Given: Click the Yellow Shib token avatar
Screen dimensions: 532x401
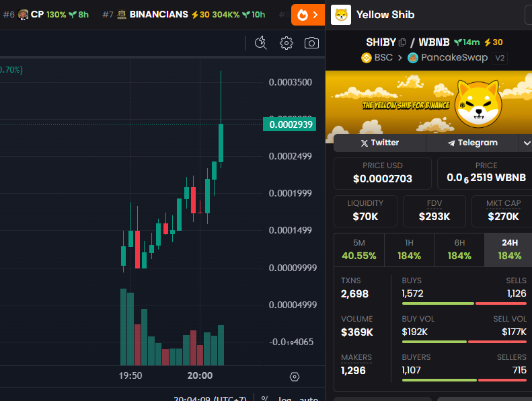Looking at the screenshot, I should pyautogui.click(x=341, y=15).
